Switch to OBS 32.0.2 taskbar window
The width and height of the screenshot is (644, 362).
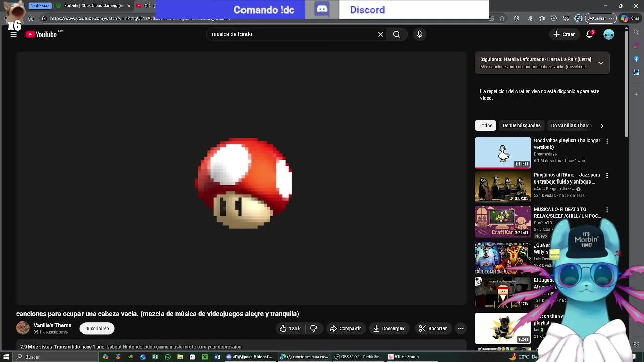359,357
